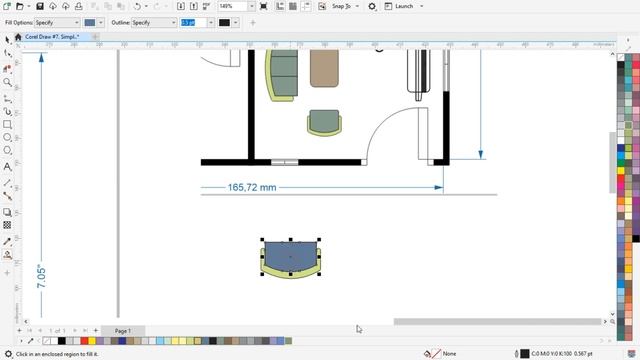Screen dimensions: 640x360
Task: Select the Smart Fill tool
Action: [7, 255]
